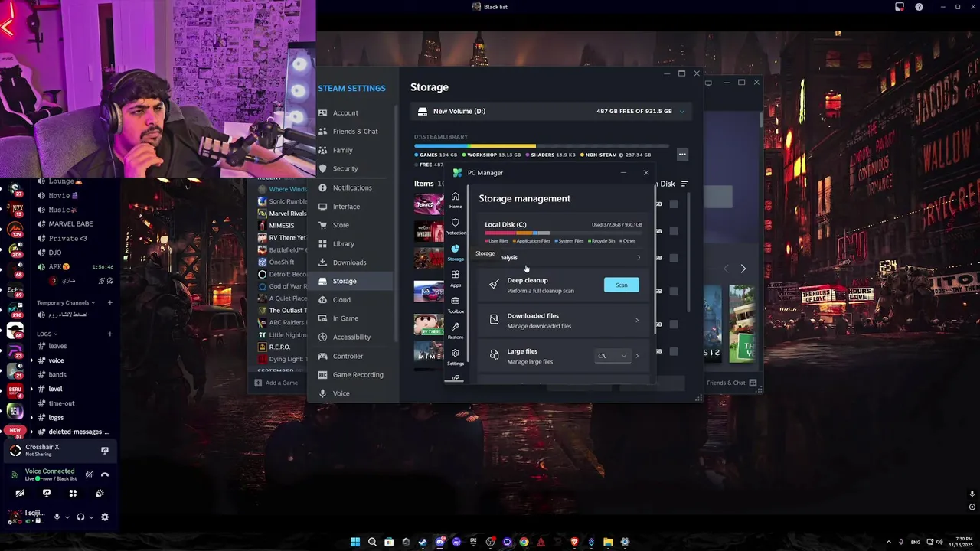980x551 pixels.
Task: Open Apps section in PC Manager
Action: click(455, 279)
